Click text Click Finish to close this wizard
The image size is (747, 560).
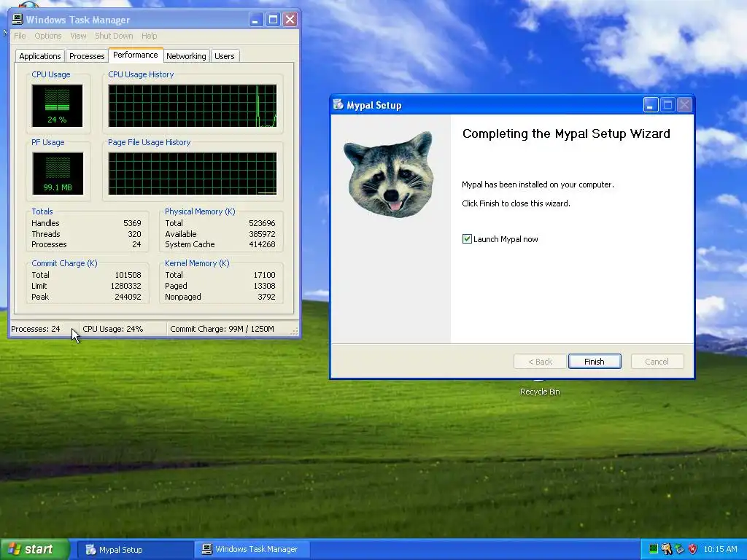516,203
